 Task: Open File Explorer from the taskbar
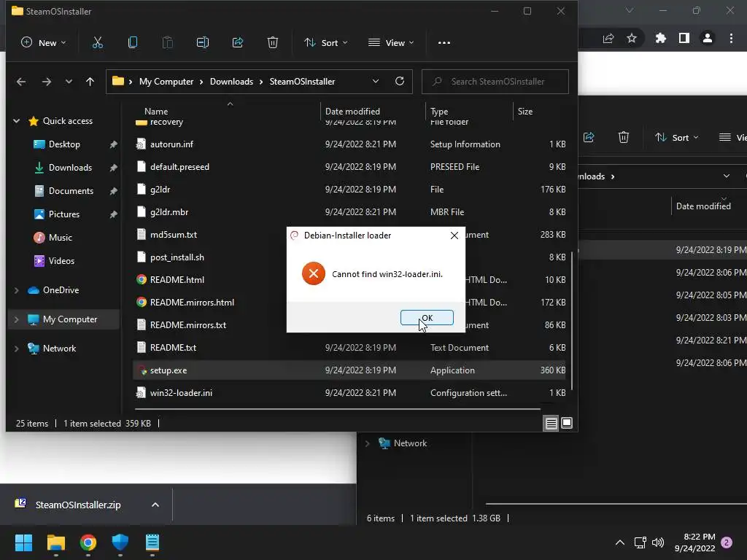point(55,542)
